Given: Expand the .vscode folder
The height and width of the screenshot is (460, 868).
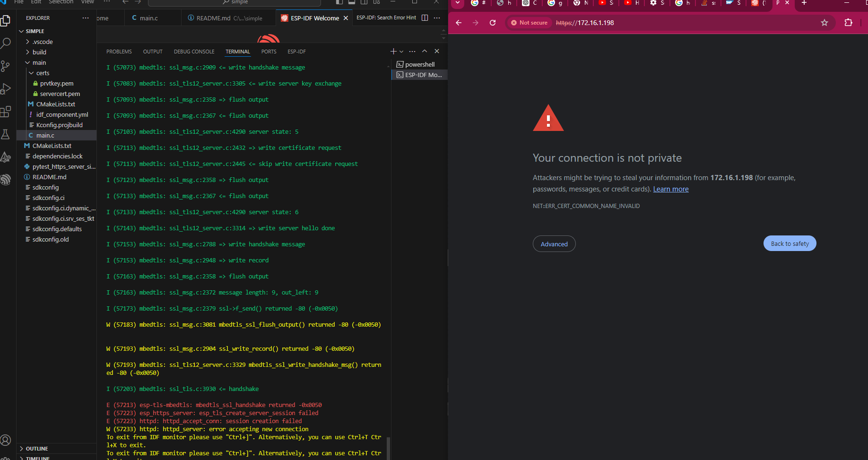Looking at the screenshot, I should pos(57,42).
